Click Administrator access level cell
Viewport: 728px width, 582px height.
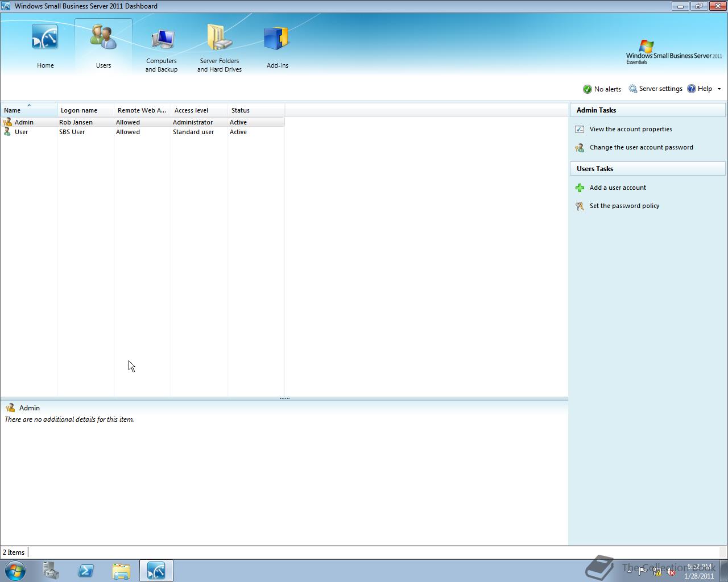193,122
